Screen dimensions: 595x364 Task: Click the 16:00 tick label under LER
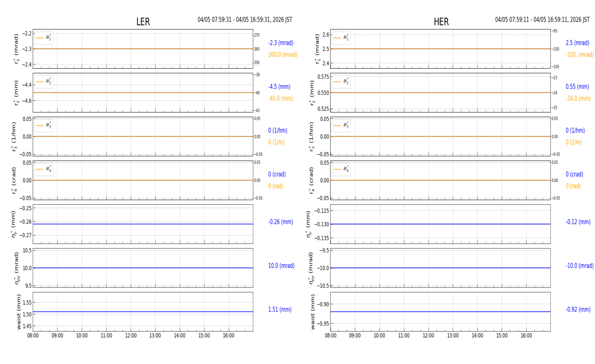point(228,336)
